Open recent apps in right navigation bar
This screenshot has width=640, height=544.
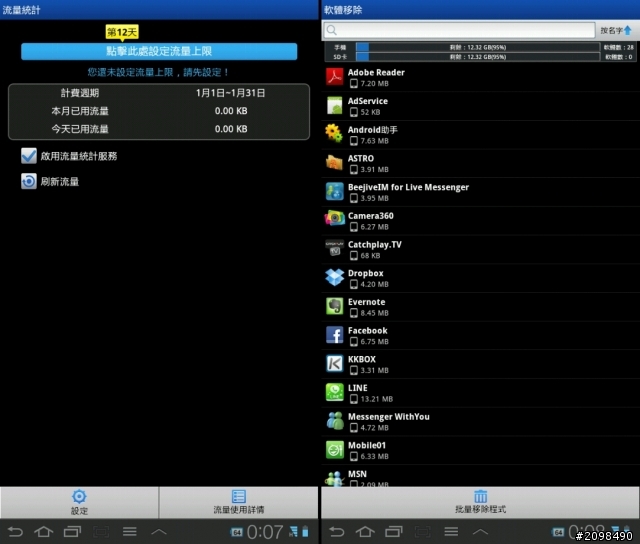pyautogui.click(x=394, y=531)
